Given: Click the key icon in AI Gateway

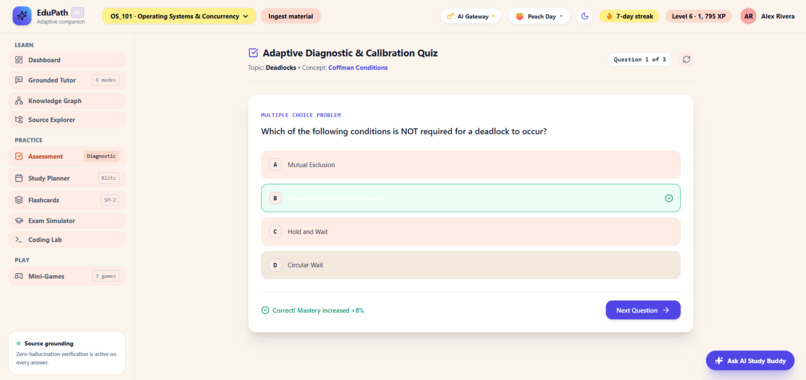Looking at the screenshot, I should 450,16.
